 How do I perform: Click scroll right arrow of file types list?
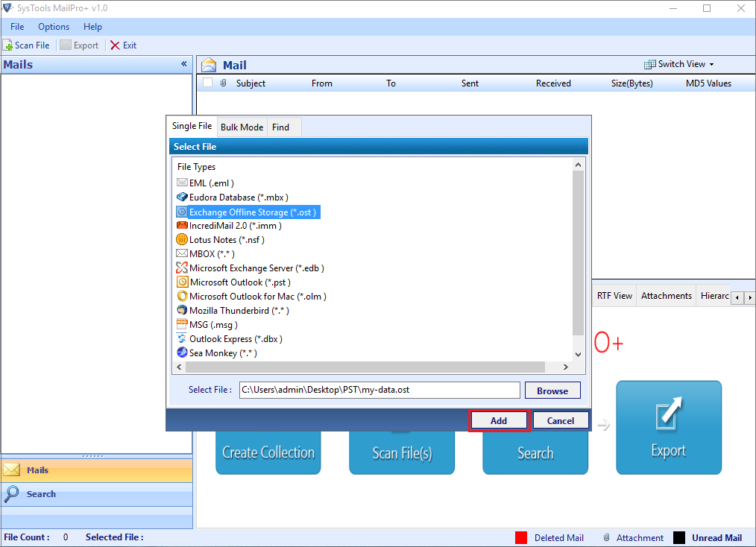pyautogui.click(x=566, y=367)
